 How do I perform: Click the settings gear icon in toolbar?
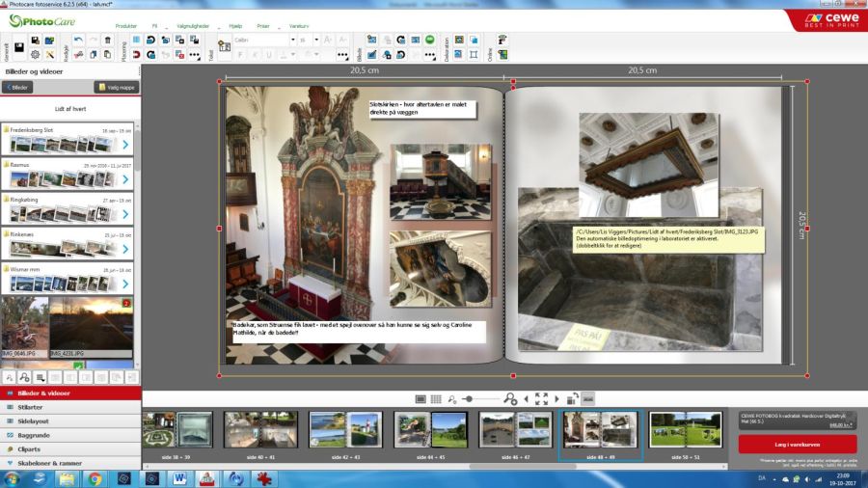click(x=35, y=55)
